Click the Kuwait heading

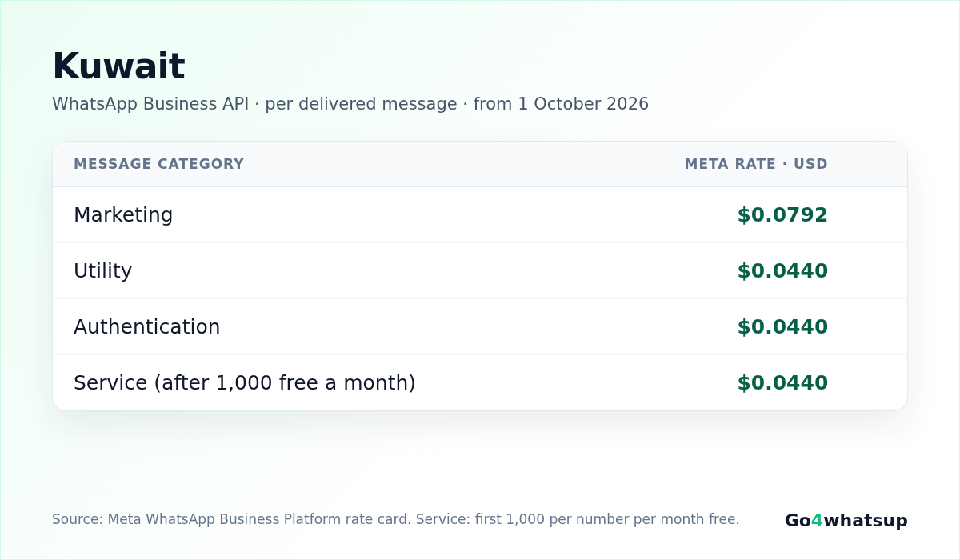tap(118, 66)
